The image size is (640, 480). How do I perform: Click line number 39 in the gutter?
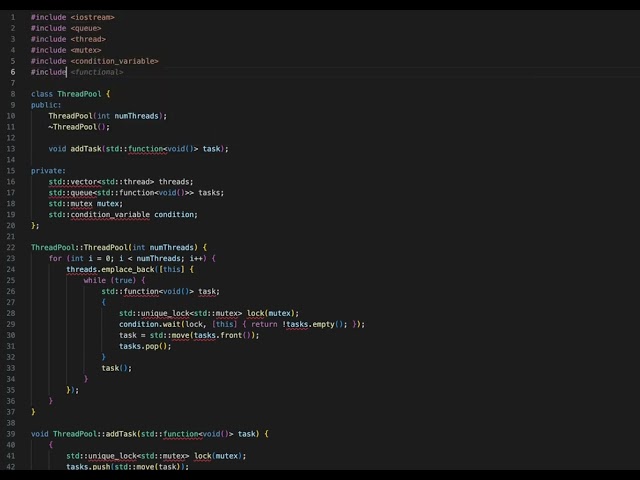11,434
